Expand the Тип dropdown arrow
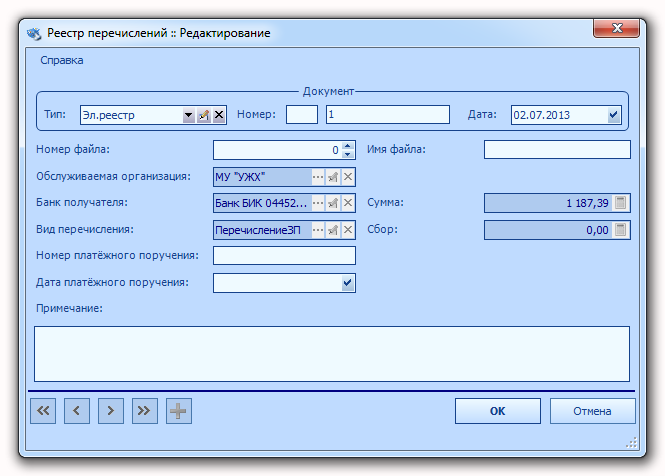This screenshot has width=665, height=476. pos(188,115)
